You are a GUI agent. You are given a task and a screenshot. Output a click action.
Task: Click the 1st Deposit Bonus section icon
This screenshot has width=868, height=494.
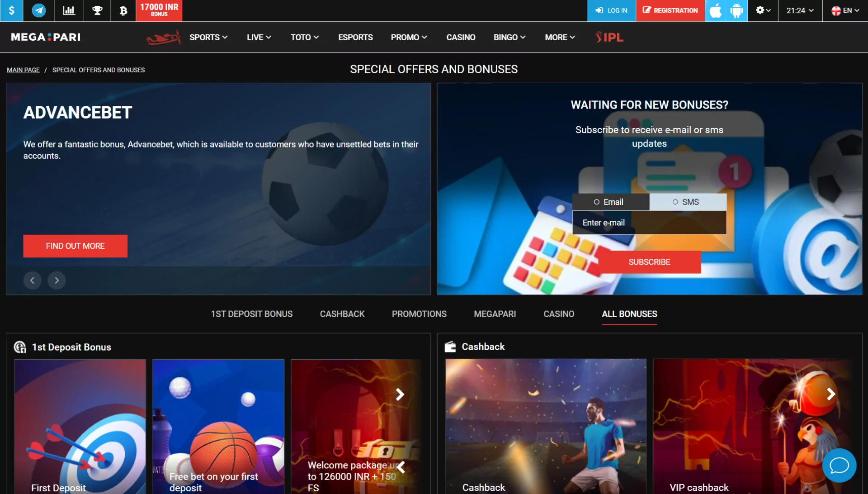pyautogui.click(x=20, y=347)
